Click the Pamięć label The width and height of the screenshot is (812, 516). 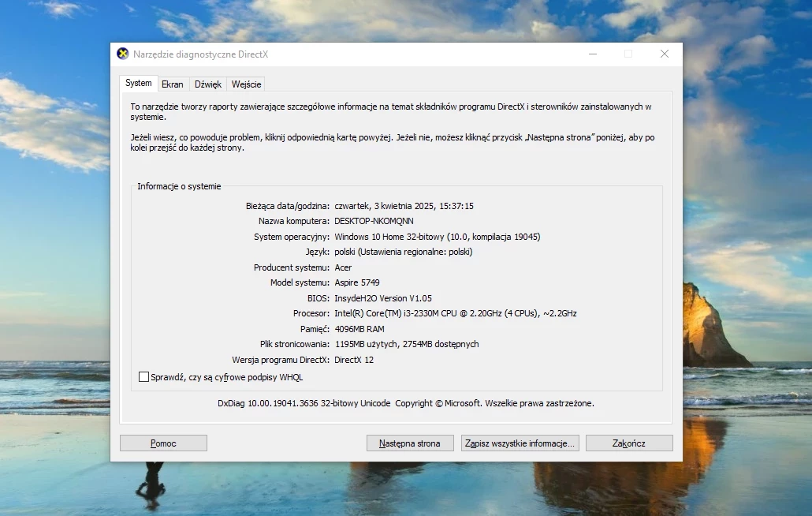click(315, 329)
